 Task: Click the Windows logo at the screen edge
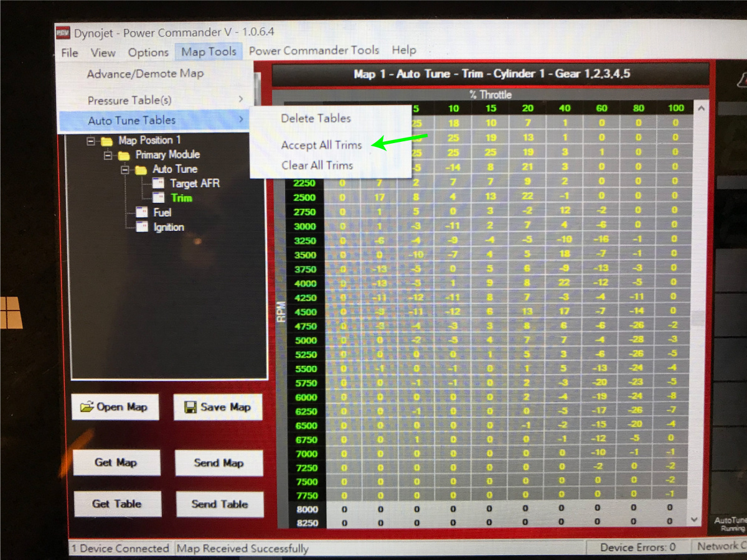[x=12, y=312]
